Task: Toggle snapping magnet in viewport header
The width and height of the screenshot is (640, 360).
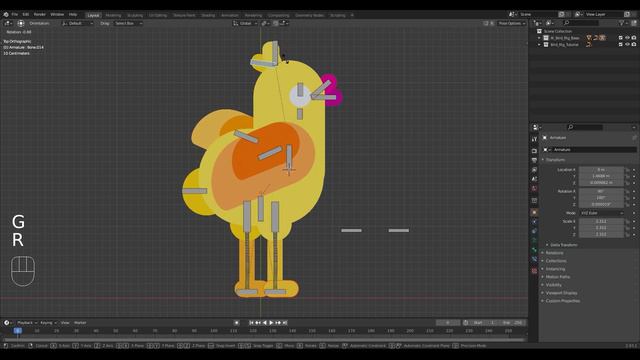Action: tap(276, 23)
